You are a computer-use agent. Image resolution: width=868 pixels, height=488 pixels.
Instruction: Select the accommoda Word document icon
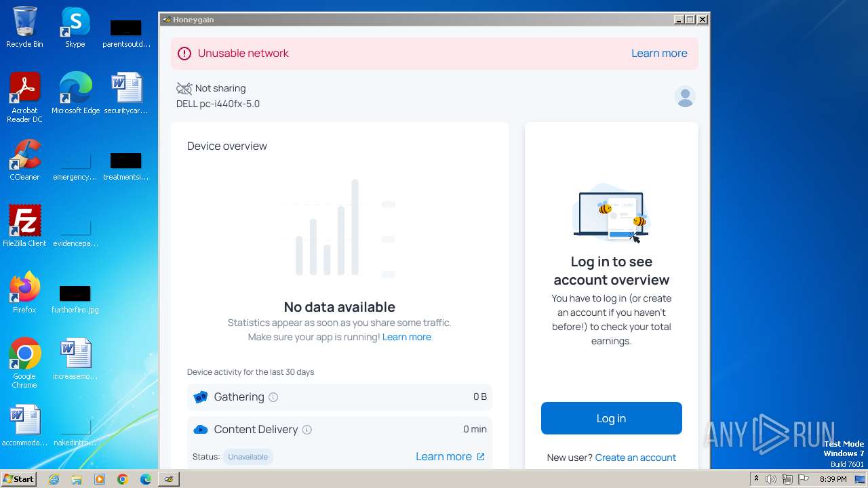[24, 426]
